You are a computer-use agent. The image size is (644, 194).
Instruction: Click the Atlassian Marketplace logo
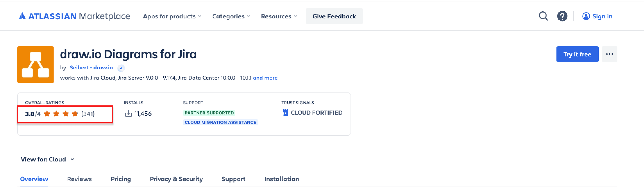(x=74, y=16)
